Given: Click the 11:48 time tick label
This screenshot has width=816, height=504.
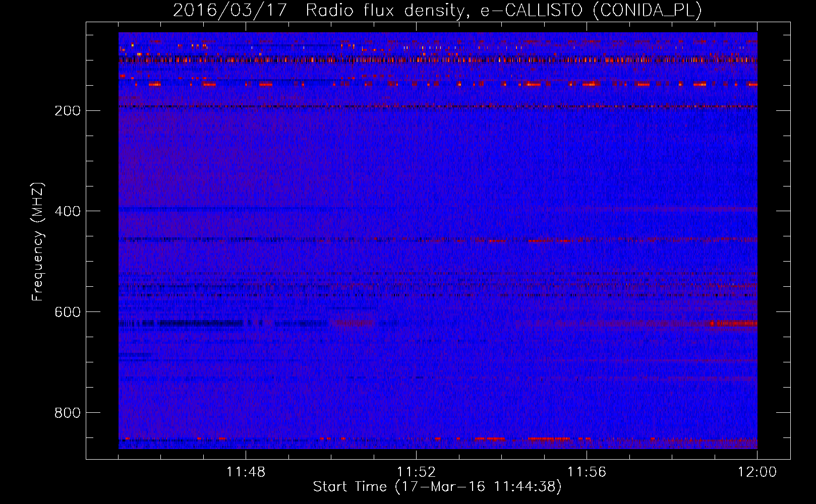Looking at the screenshot, I should point(246,472).
